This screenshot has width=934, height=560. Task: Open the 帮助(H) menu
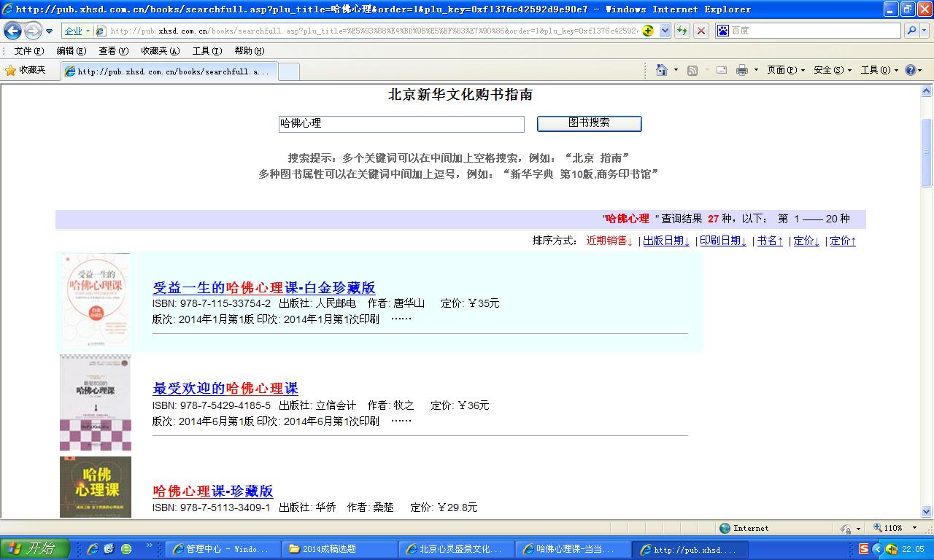click(x=250, y=51)
